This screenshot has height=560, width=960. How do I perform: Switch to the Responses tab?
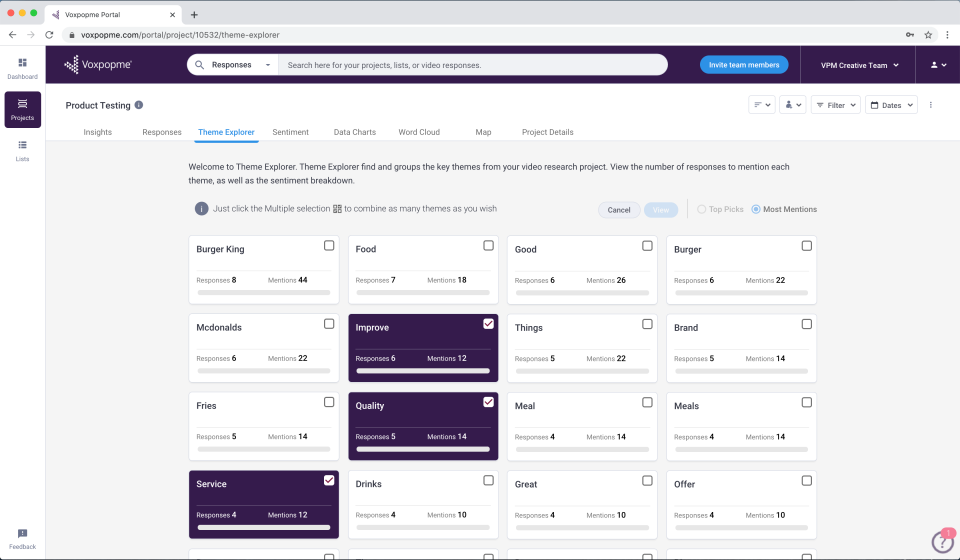[162, 132]
